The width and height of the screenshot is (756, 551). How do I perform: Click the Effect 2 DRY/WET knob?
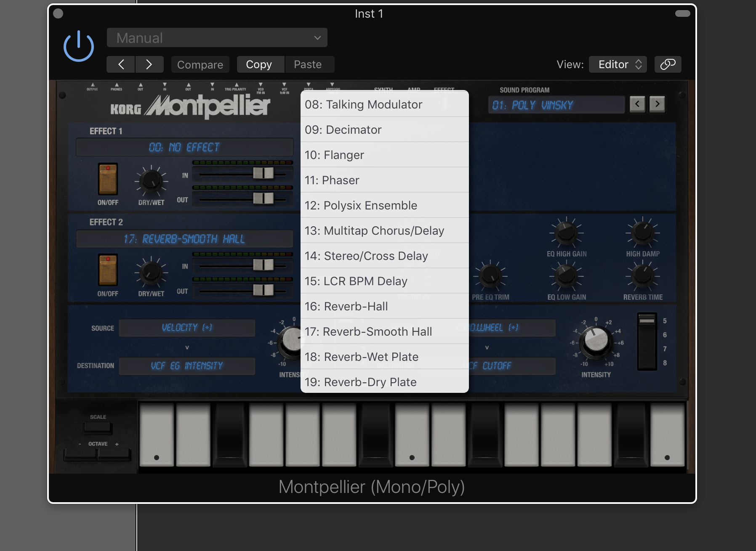pos(151,272)
